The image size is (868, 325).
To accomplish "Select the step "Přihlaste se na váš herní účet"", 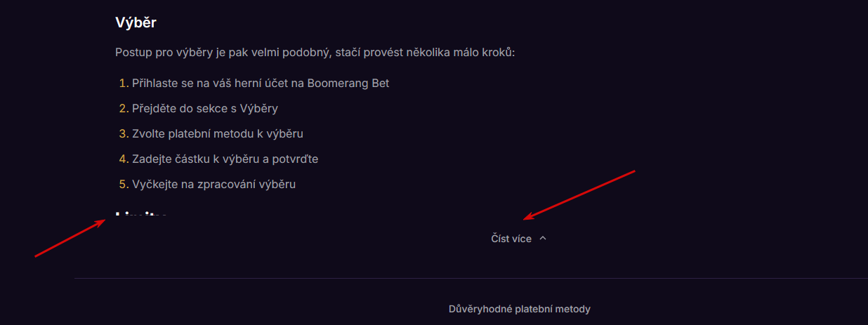I will click(261, 84).
